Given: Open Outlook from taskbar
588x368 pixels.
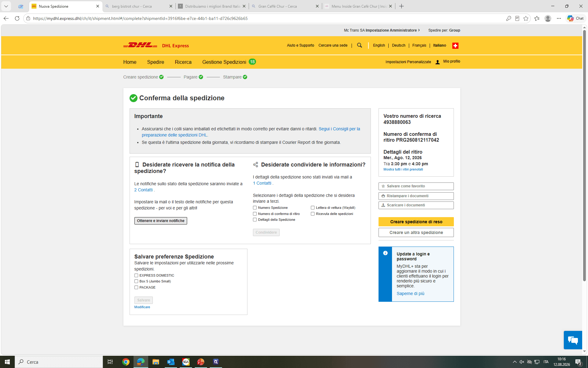Looking at the screenshot, I should pyautogui.click(x=171, y=362).
